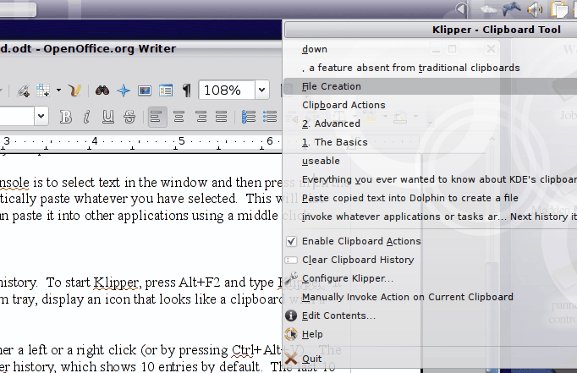This screenshot has height=373, width=577.
Task: Toggle Align Left paragraph button
Action: click(x=157, y=117)
